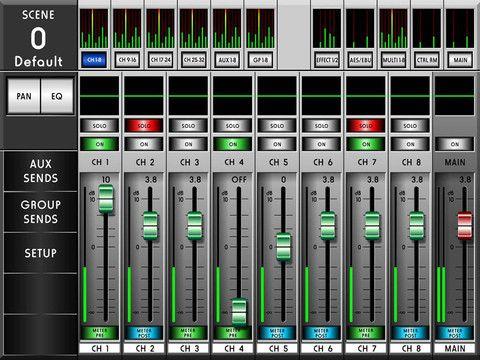The image size is (480, 360).
Task: Click the red MAIN fader knob
Action: (465, 225)
